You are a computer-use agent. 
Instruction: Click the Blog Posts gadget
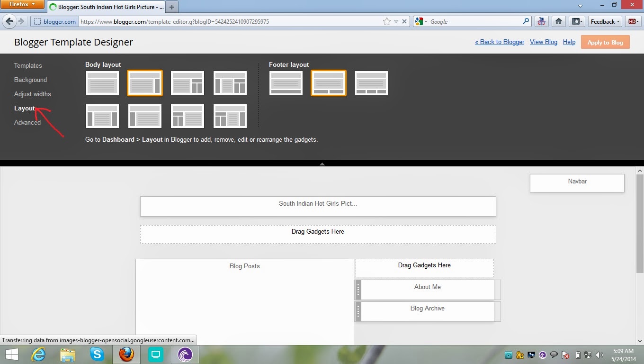point(245,302)
